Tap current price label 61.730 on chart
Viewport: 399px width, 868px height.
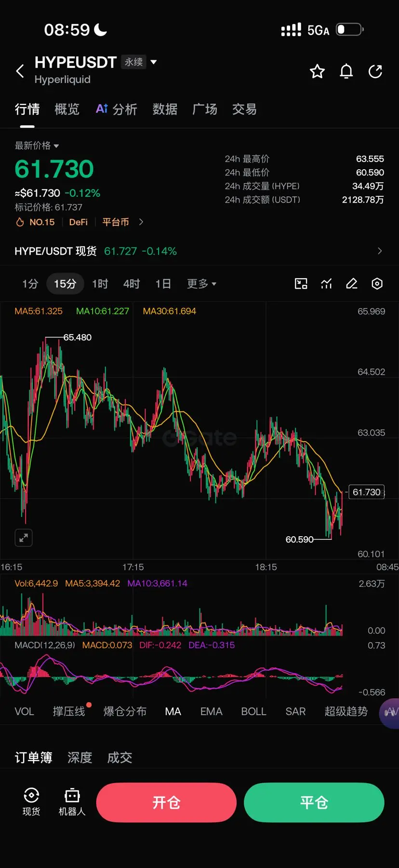[367, 492]
